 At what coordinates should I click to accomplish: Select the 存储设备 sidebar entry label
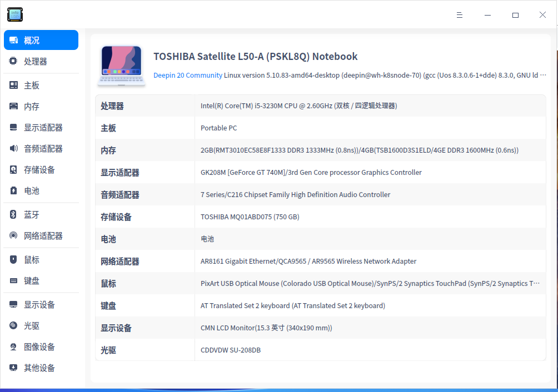pos(39,170)
